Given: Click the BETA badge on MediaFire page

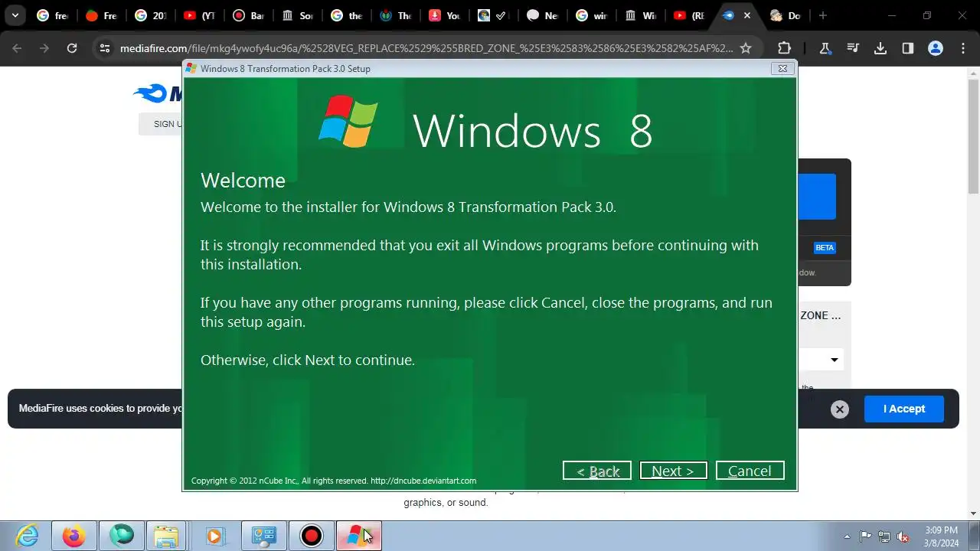Looking at the screenshot, I should pos(825,248).
